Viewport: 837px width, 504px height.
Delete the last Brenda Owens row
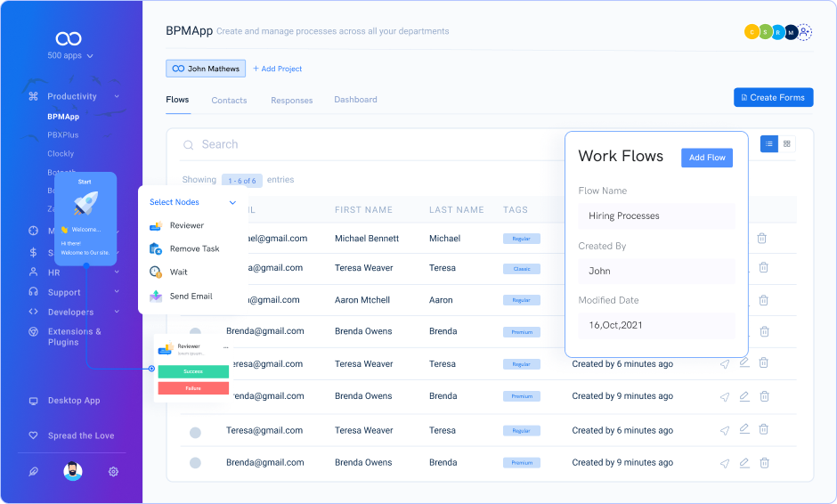(763, 463)
